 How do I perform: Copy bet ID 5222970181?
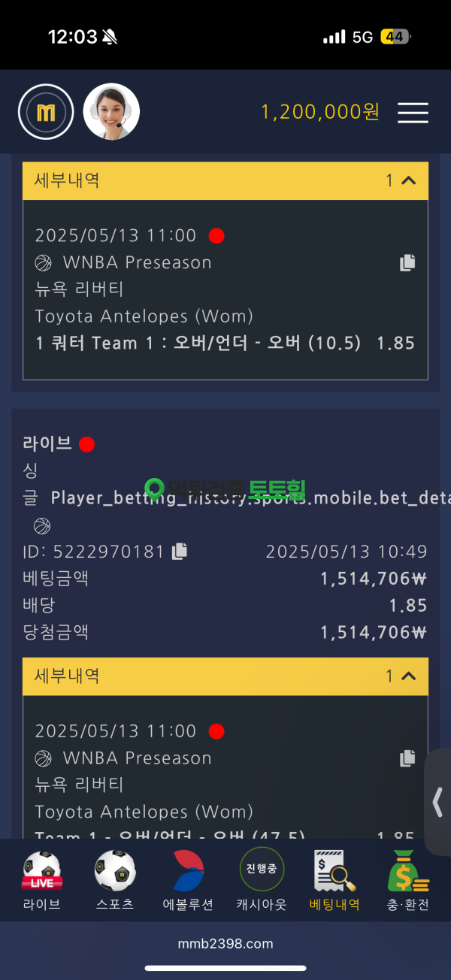179,551
